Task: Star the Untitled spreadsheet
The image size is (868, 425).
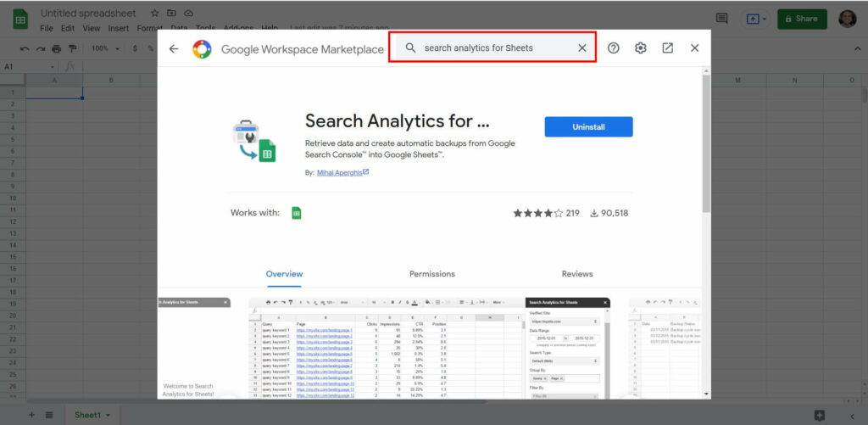Action: tap(155, 13)
